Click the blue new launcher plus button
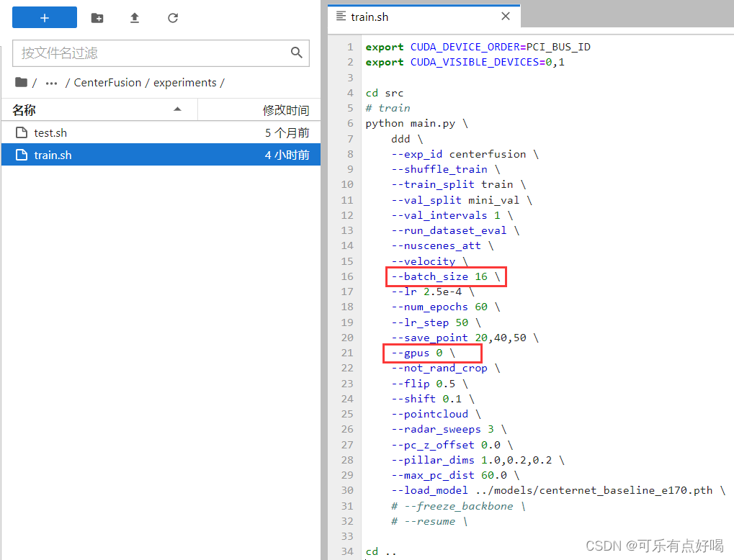Viewport: 734px width, 560px height. (x=45, y=18)
